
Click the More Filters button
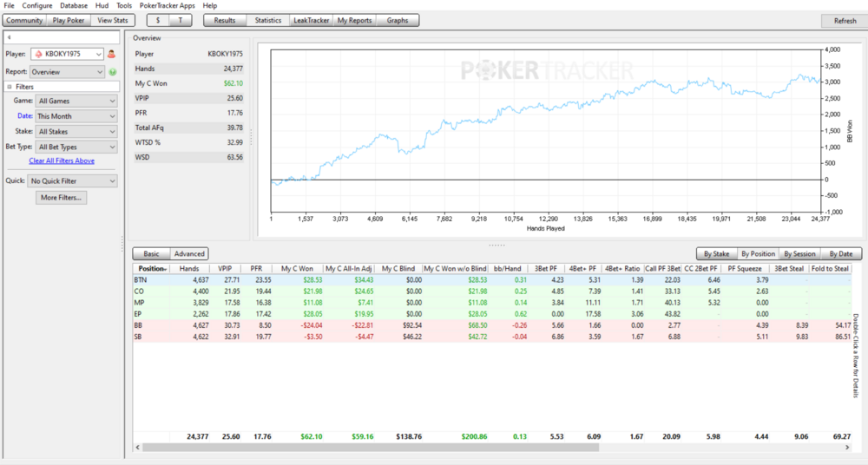tap(62, 198)
